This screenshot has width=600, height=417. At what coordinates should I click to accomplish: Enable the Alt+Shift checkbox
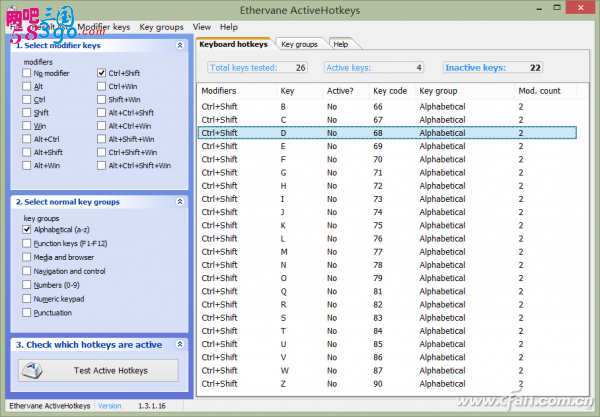click(x=26, y=152)
